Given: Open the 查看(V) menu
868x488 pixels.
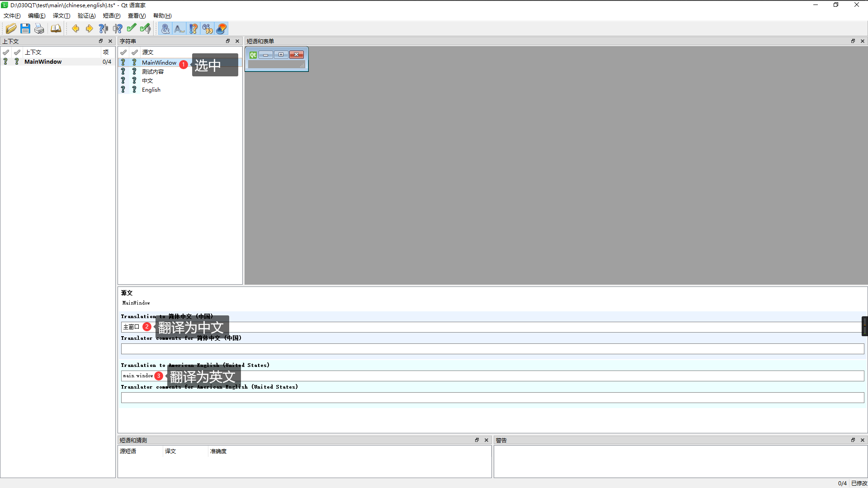Looking at the screenshot, I should click(137, 16).
